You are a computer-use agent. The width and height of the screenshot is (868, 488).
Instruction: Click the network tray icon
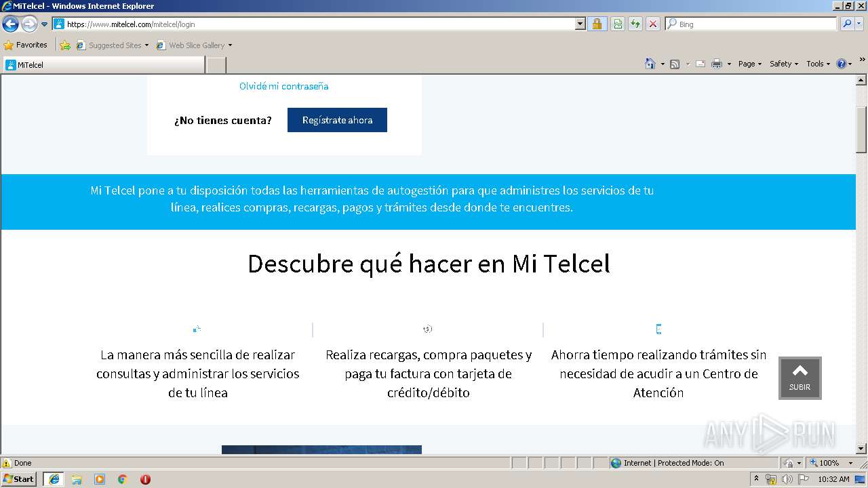click(771, 479)
